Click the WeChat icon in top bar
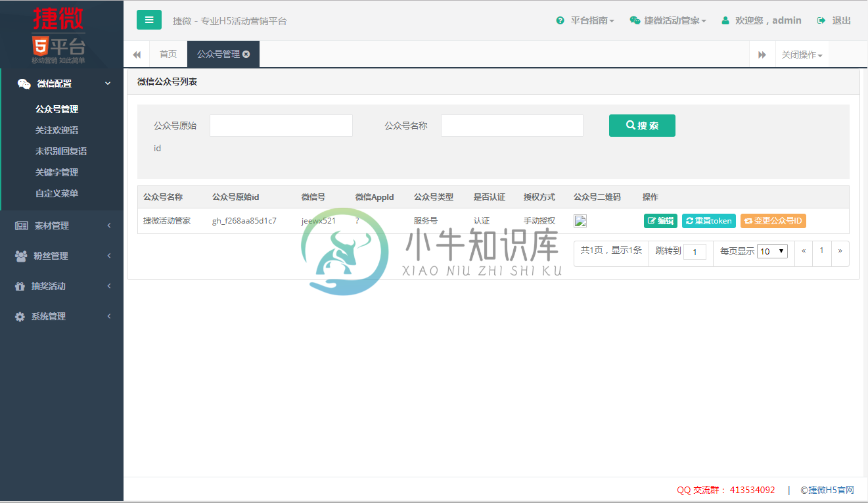The height and width of the screenshot is (503, 868). (635, 20)
